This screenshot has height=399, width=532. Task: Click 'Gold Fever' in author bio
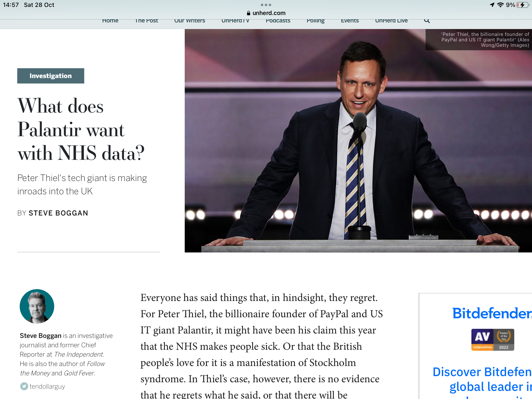click(x=79, y=373)
